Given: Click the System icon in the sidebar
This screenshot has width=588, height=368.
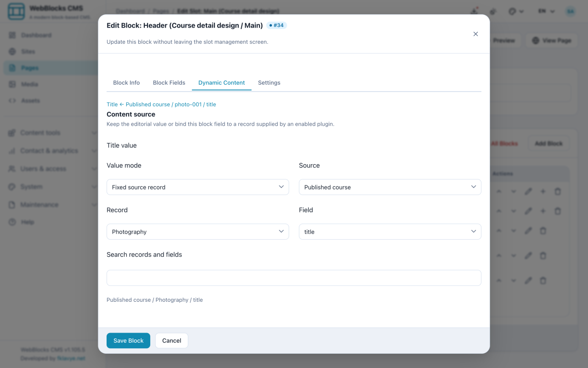Looking at the screenshot, I should pos(12,187).
